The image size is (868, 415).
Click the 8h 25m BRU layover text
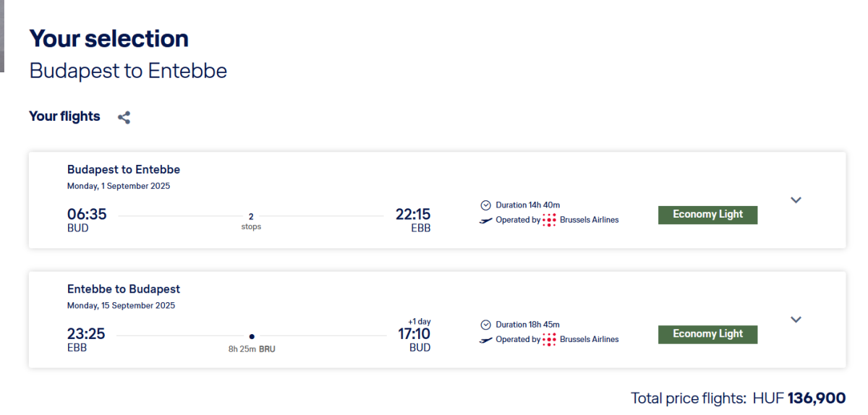(252, 348)
